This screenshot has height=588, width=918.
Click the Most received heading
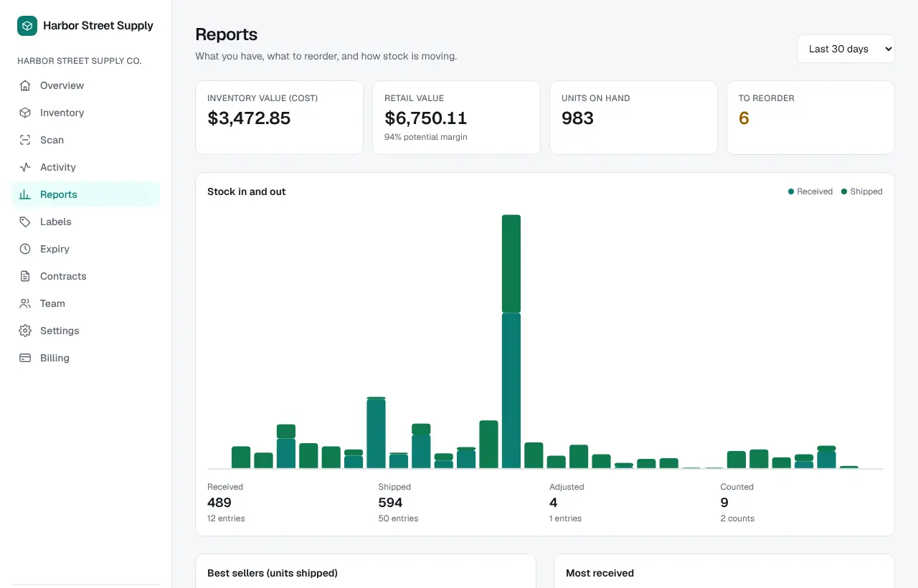point(600,573)
